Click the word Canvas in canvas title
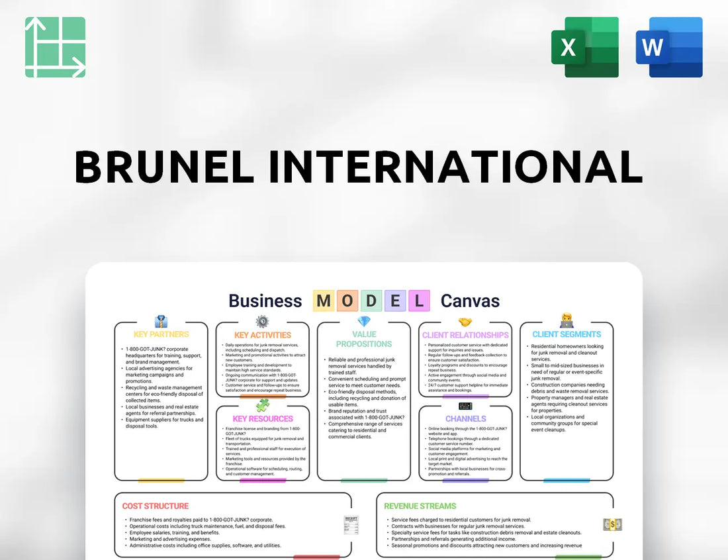This screenshot has width=728, height=560. click(x=470, y=301)
